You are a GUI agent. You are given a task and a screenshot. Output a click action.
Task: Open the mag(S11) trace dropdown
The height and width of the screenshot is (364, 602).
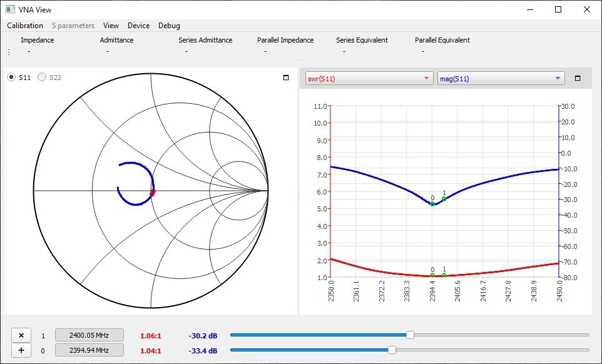501,79
